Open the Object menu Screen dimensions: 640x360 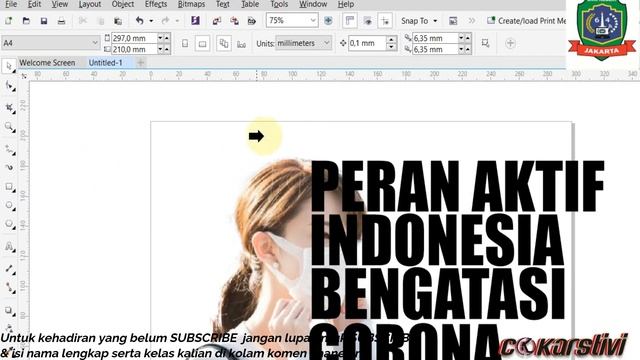(123, 4)
